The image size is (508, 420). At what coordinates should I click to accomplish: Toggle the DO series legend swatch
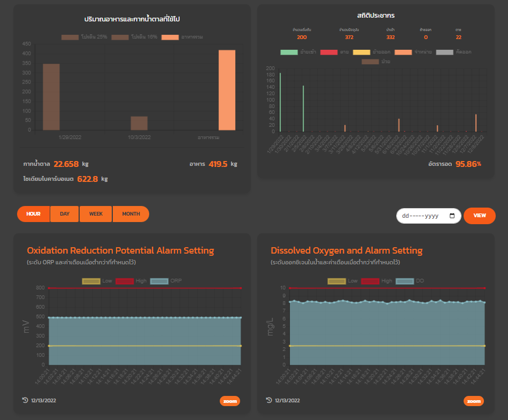[x=404, y=281]
